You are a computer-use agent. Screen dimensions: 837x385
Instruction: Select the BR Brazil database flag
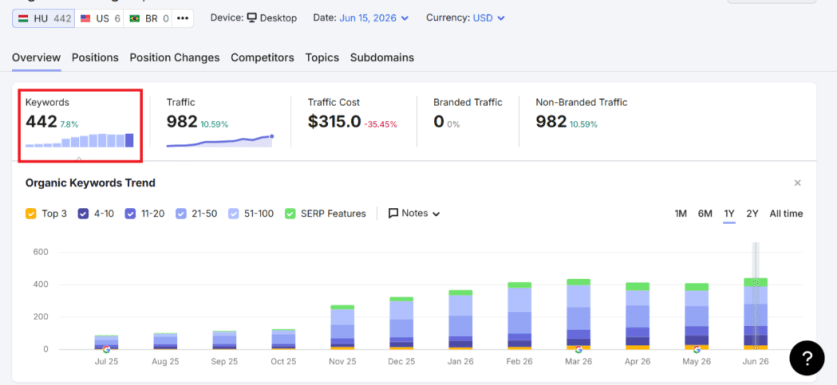coord(135,19)
